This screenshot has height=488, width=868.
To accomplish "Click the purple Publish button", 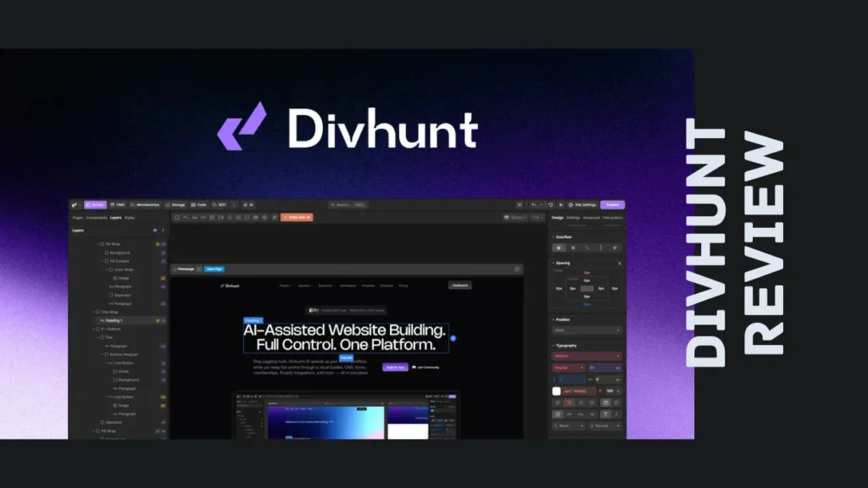I will click(612, 205).
